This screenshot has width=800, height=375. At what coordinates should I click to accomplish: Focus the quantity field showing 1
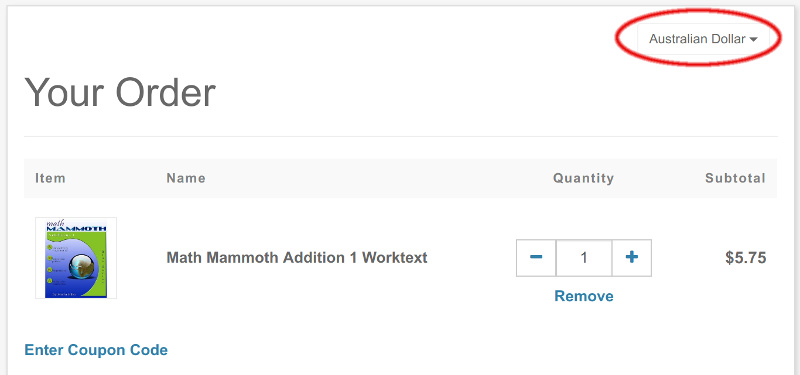coord(584,258)
